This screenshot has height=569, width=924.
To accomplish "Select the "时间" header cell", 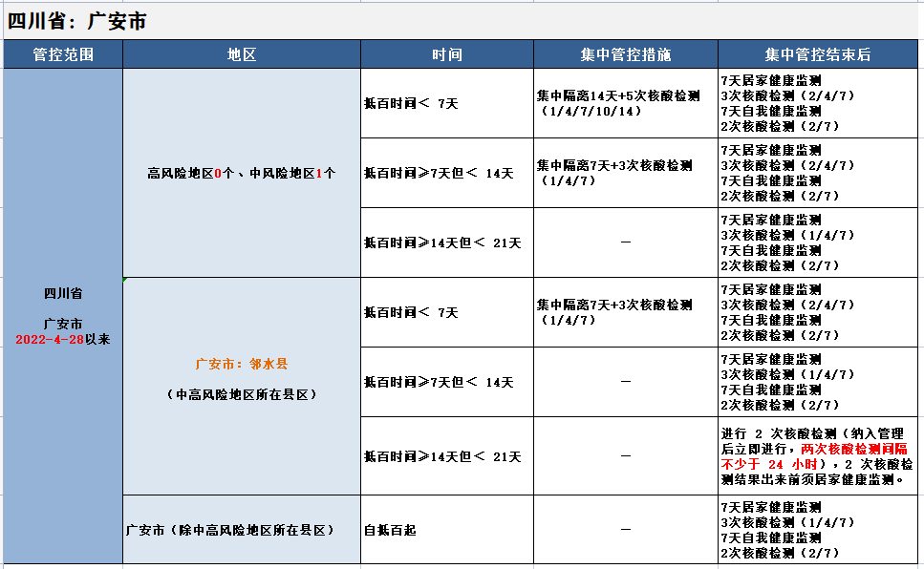I will [446, 54].
